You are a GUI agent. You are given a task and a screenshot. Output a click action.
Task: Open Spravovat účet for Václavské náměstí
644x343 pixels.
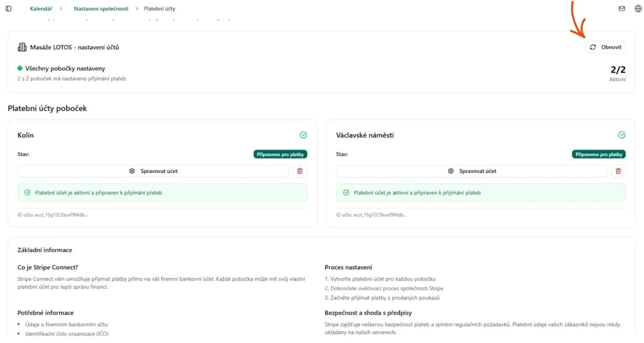(472, 171)
